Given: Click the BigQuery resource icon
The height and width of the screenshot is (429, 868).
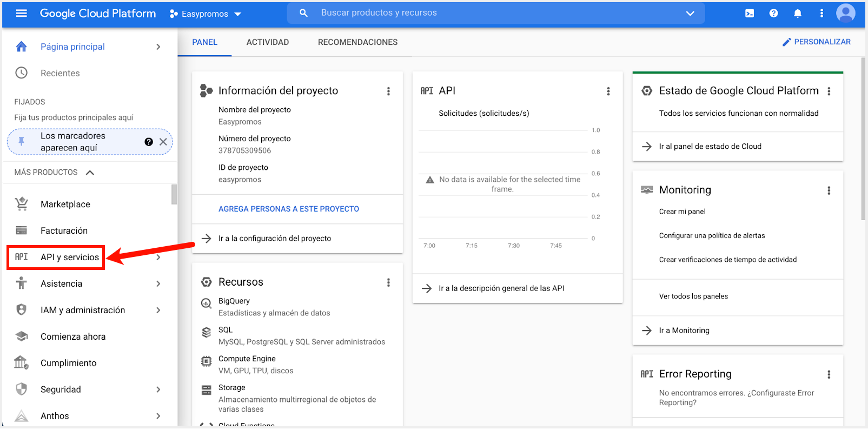Looking at the screenshot, I should (x=206, y=303).
